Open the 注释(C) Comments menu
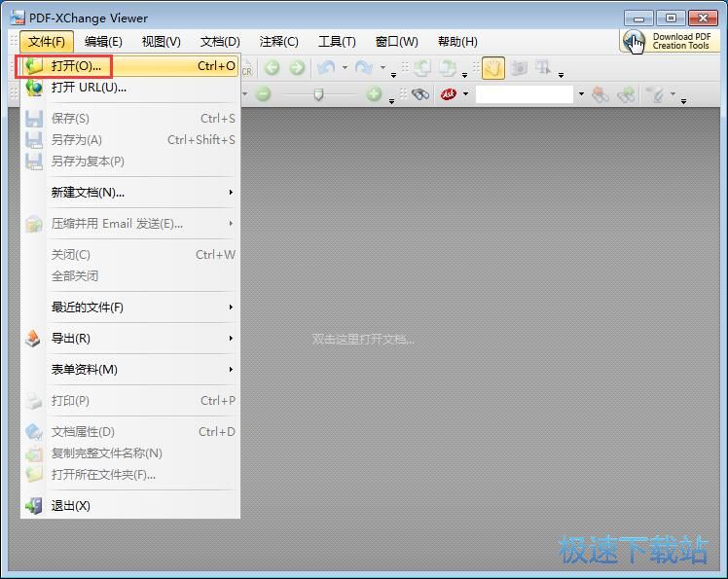The height and width of the screenshot is (579, 728). click(278, 42)
